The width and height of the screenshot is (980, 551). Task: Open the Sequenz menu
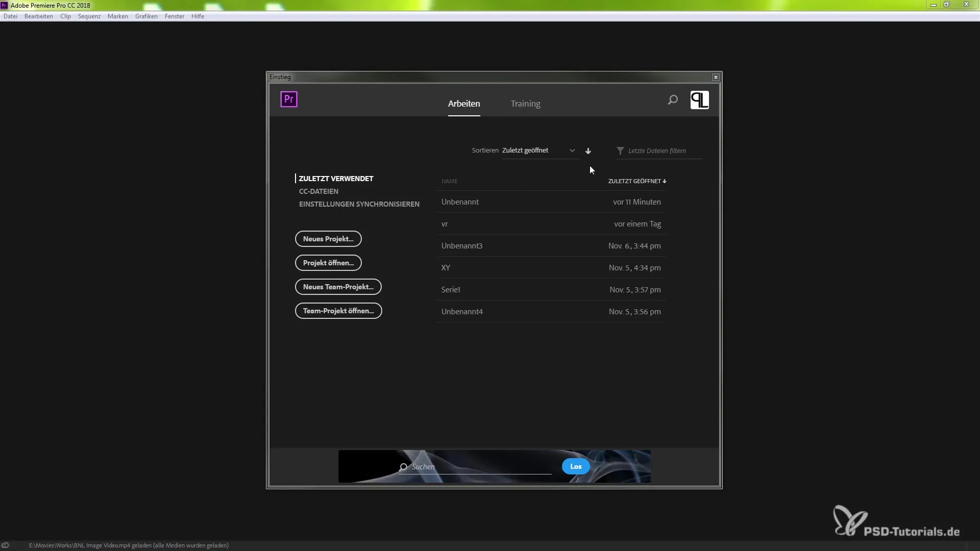89,16
